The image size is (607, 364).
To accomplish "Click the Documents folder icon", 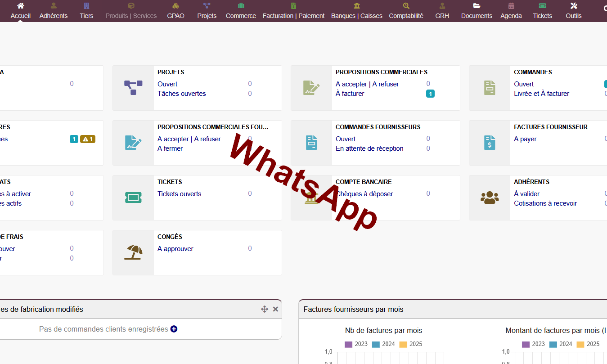I will 477,6.
